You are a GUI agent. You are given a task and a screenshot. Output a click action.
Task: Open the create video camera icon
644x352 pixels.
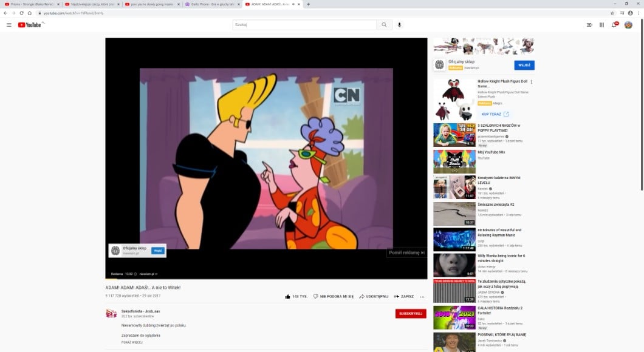coord(589,25)
